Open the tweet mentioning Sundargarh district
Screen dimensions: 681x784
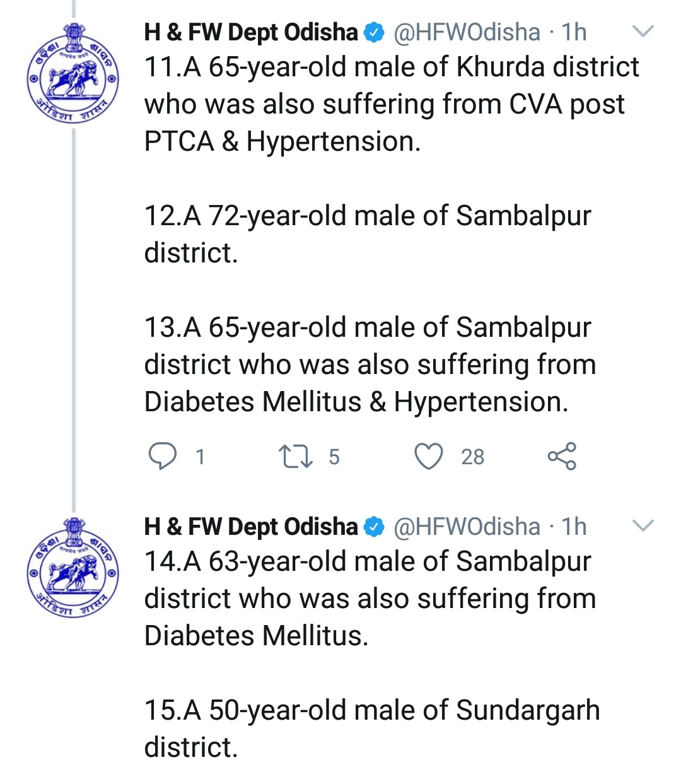[372, 710]
